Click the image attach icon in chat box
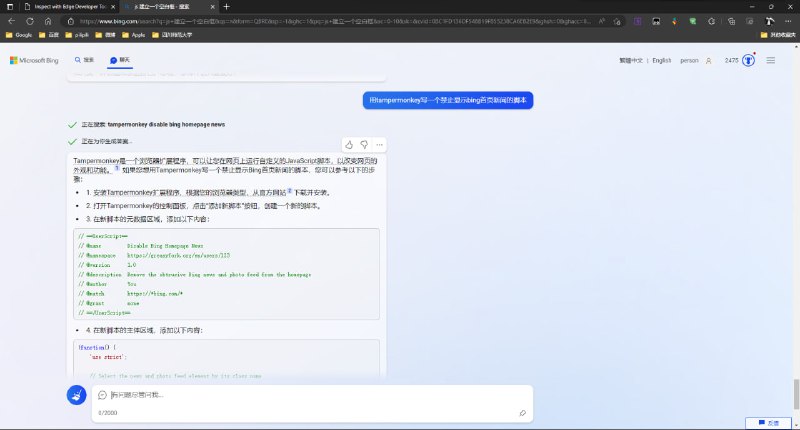Viewport: 800px width, 430px height. coord(522,413)
